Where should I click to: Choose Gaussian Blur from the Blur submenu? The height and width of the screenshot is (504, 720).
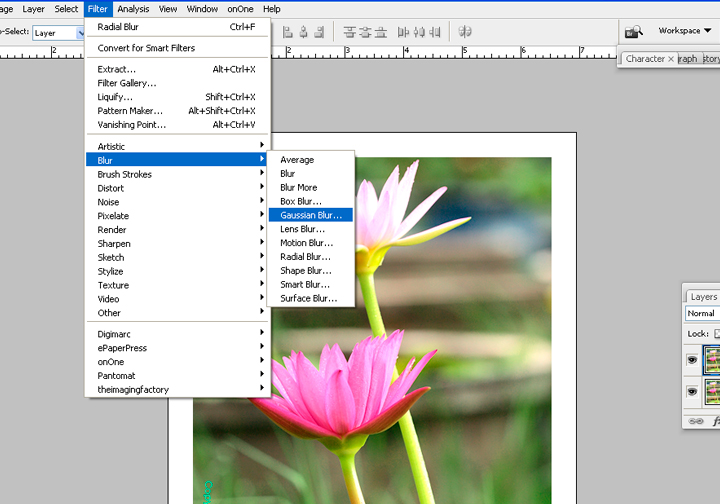point(310,215)
